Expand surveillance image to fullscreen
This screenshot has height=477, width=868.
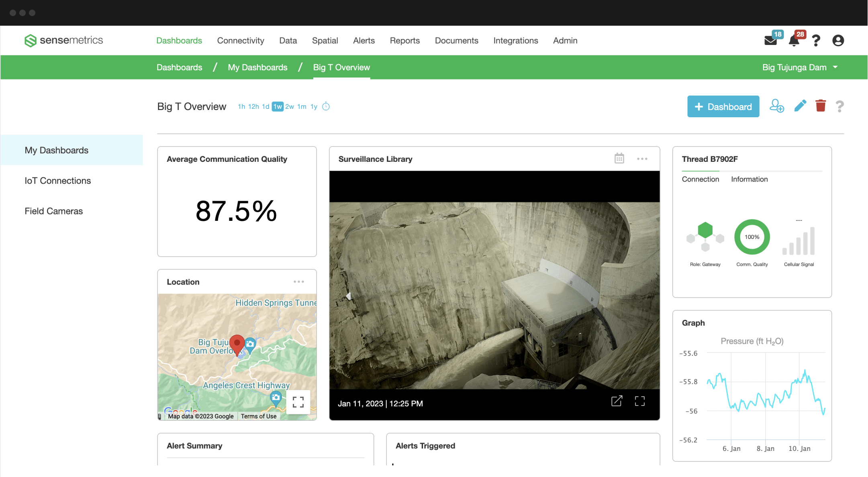click(x=640, y=401)
